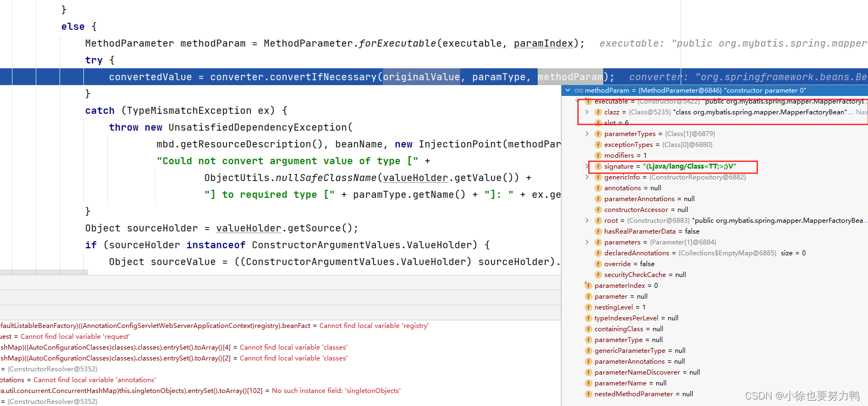Screen dimensions: 868x406
Task: Click the parameterIndex field icon
Action: click(x=588, y=286)
